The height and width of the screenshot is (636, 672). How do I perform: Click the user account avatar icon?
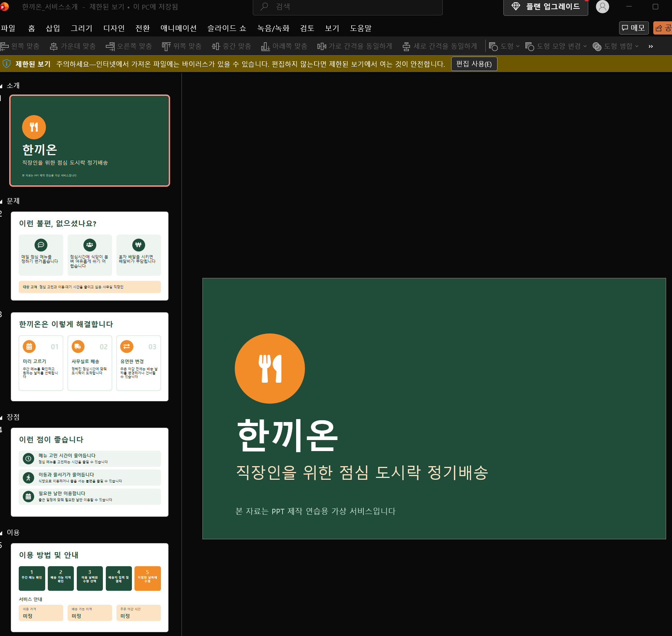point(602,7)
